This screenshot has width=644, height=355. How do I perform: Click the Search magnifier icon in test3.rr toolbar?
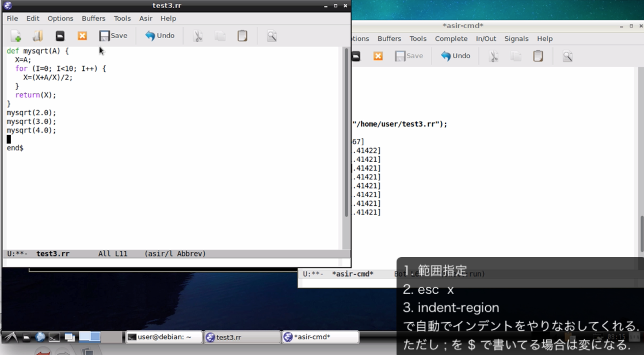[x=272, y=36]
